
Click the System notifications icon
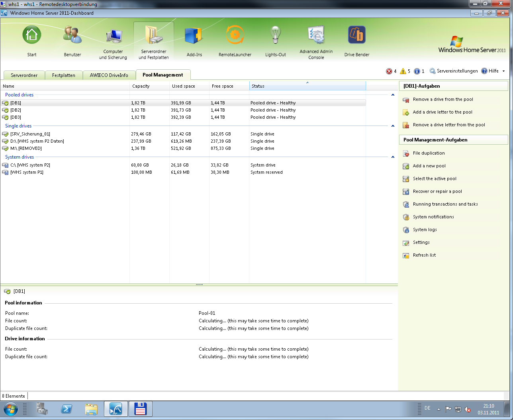406,217
